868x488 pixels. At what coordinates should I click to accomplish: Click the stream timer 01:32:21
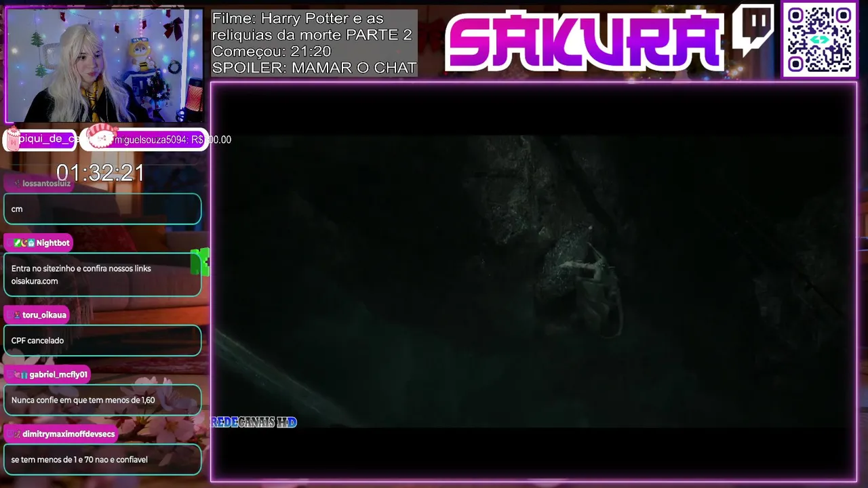coord(100,173)
